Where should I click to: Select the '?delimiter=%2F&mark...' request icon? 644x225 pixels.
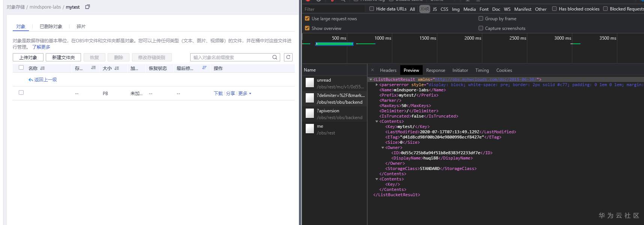[309, 98]
